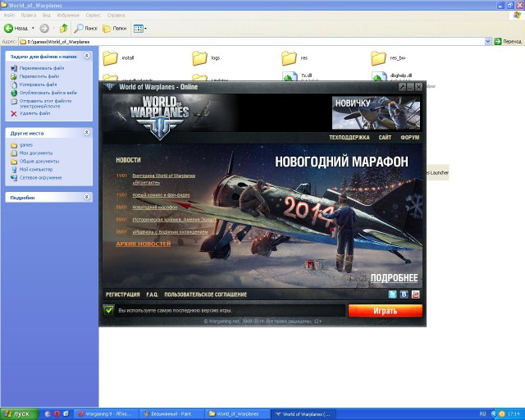Open САЙТ link in launcher
The image size is (525, 420).
point(385,137)
